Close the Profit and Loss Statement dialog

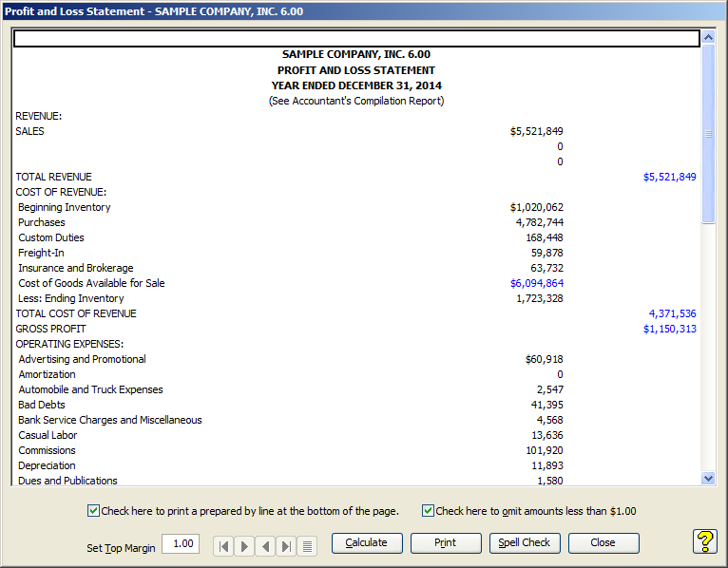click(x=603, y=543)
